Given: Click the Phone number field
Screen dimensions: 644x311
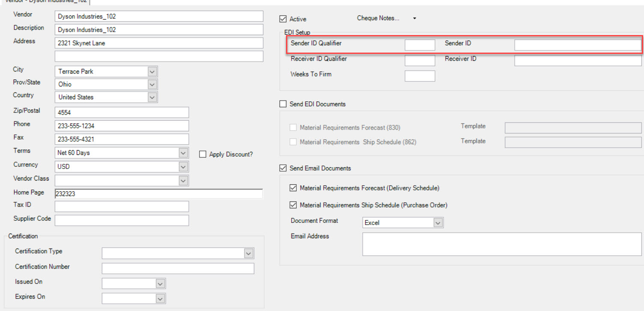Looking at the screenshot, I should pos(122,126).
